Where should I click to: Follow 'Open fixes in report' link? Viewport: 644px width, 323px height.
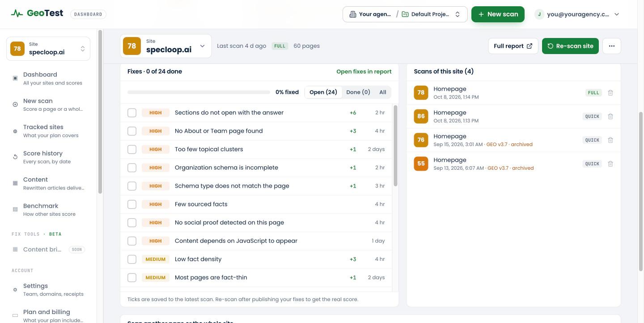pyautogui.click(x=364, y=71)
